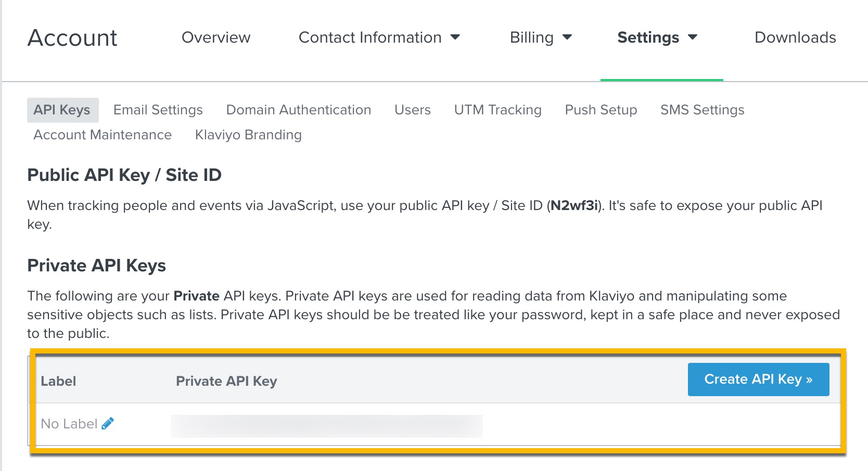The image size is (868, 471).
Task: Click the Public API Key / Site ID heading
Action: point(124,175)
